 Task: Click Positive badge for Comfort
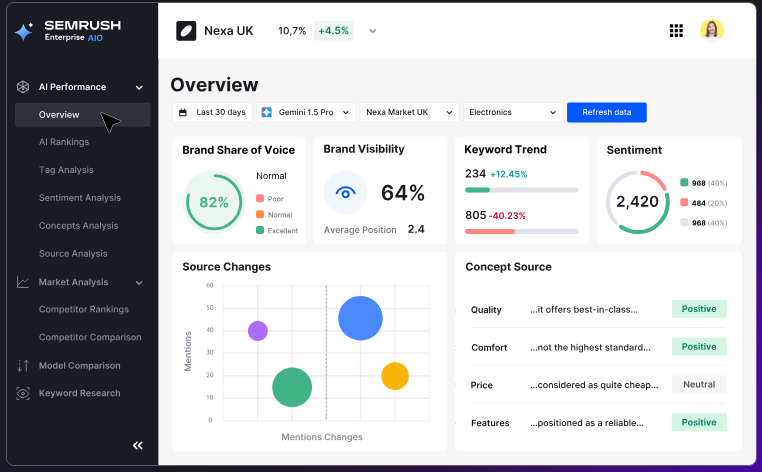tap(699, 347)
